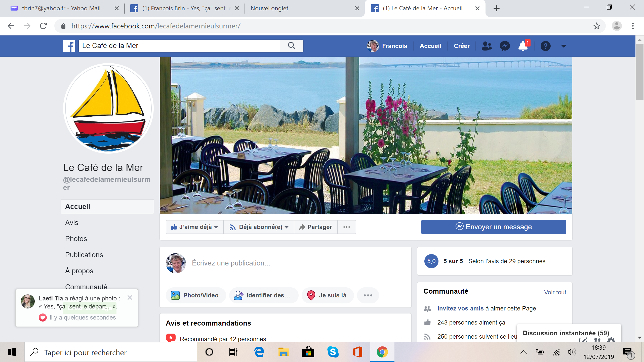This screenshot has width=644, height=362.
Task: Open the Help question mark icon
Action: coord(545,46)
